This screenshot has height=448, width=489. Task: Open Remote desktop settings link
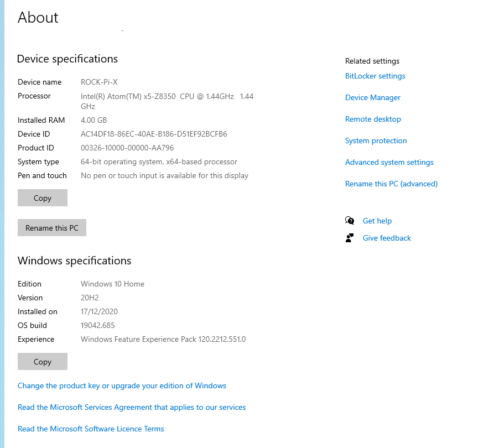point(373,119)
